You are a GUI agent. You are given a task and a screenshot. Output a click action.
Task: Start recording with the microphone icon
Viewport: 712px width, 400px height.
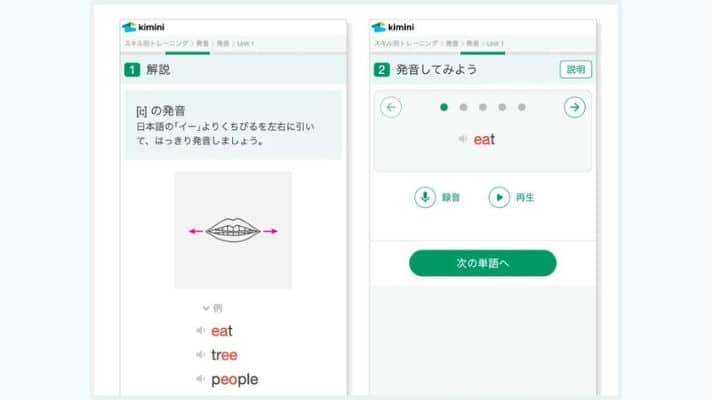[x=425, y=198]
